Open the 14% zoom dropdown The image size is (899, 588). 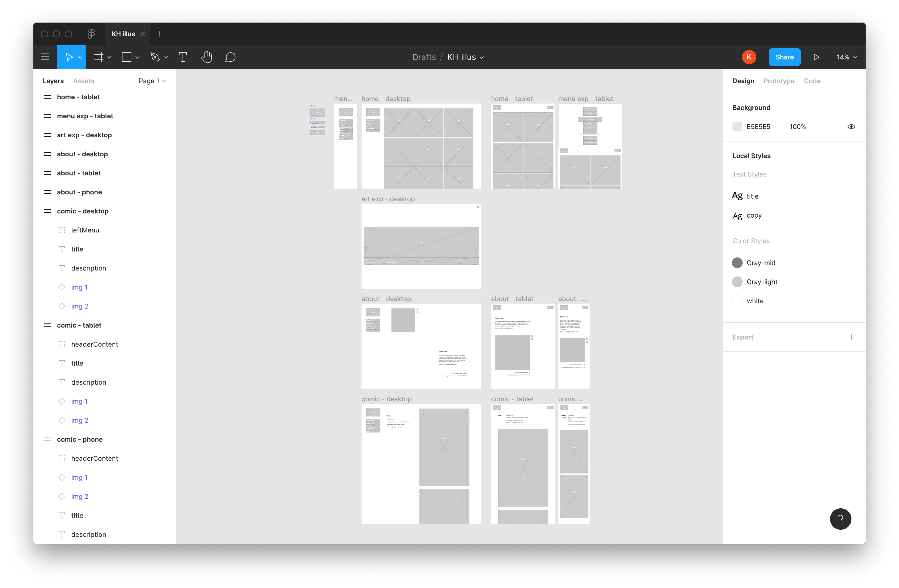tap(846, 57)
